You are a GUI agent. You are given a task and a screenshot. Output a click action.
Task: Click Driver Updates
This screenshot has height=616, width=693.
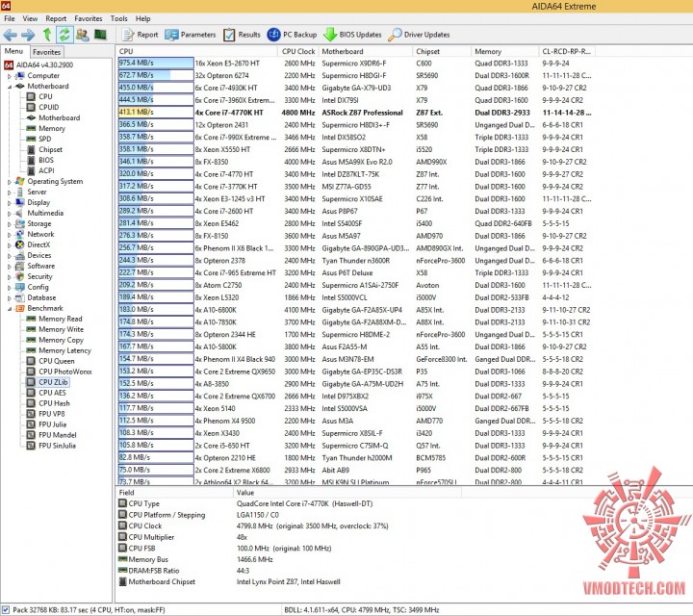tap(419, 35)
